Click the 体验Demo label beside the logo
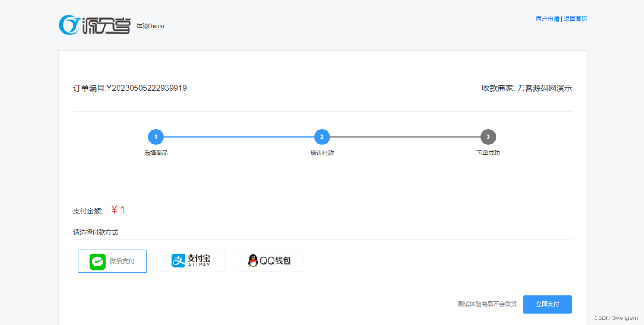Viewport: 644px width, 325px height. click(150, 26)
